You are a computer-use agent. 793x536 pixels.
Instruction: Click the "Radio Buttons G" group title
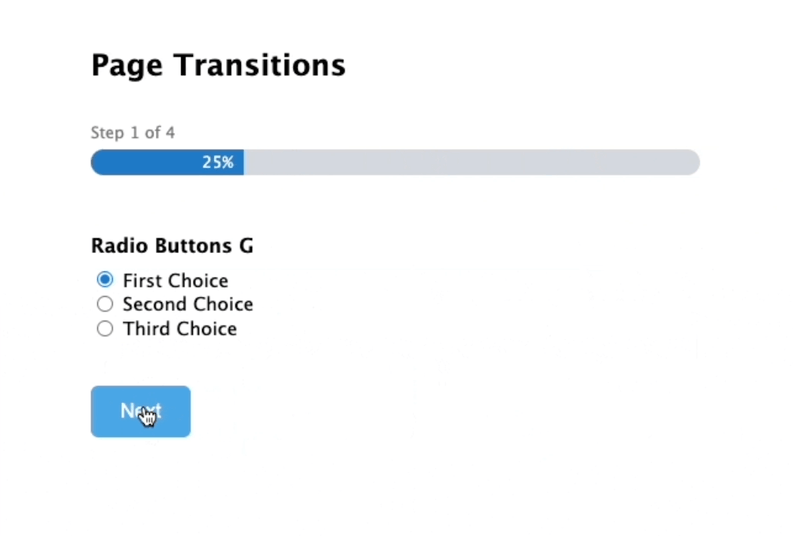coord(172,246)
